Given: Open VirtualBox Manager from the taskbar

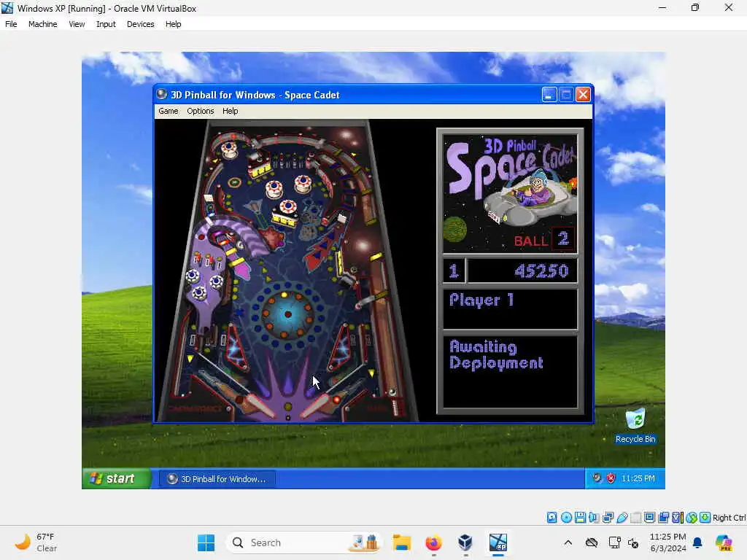Looking at the screenshot, I should [x=465, y=542].
